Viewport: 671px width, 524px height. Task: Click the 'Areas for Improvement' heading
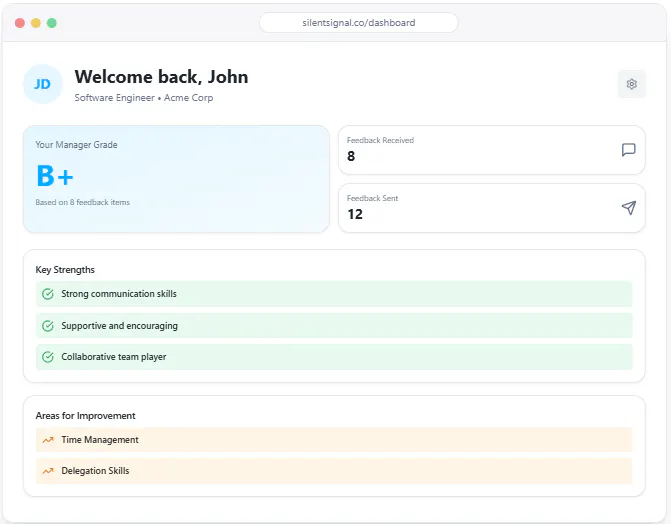click(85, 416)
